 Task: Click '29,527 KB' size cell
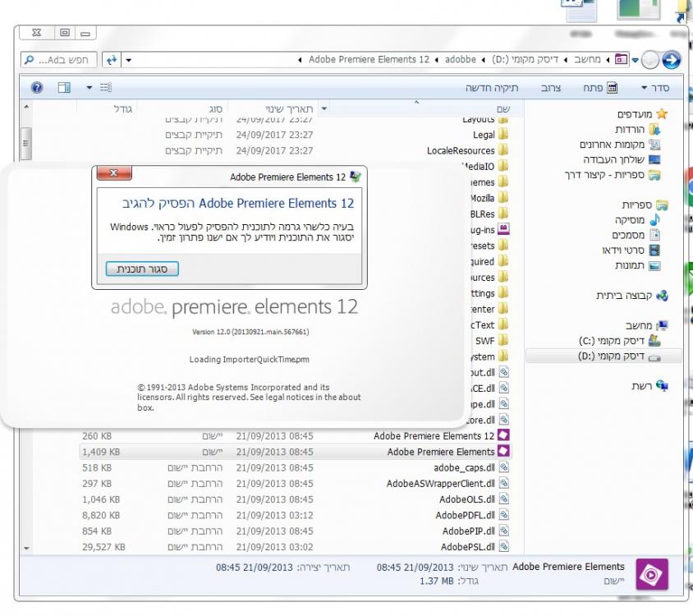tap(103, 547)
